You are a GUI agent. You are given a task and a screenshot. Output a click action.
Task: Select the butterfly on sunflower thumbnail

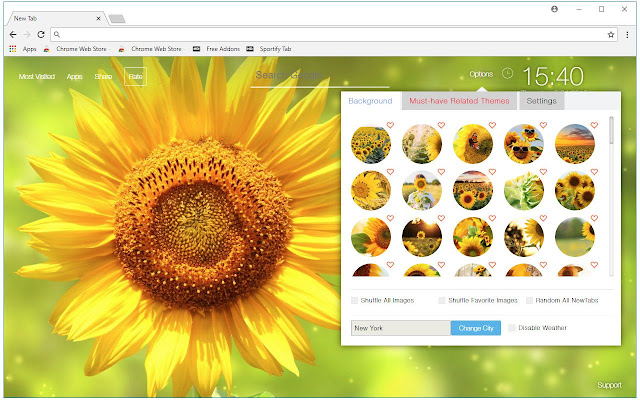point(473,144)
